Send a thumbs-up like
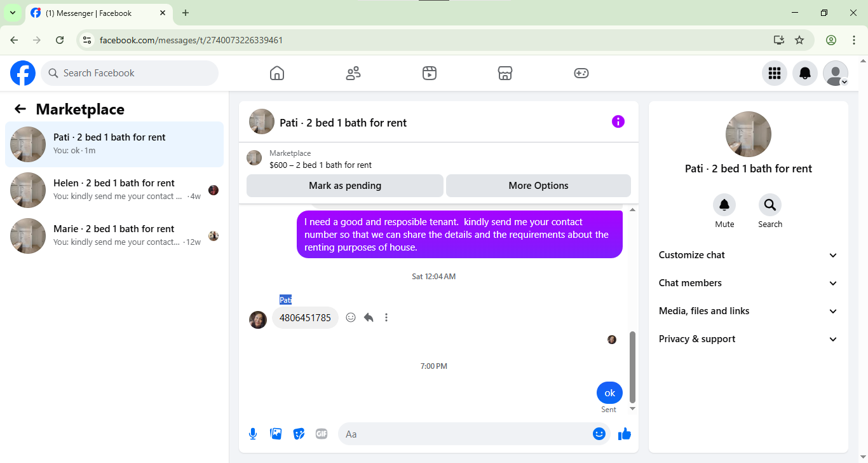Screen dimensions: 868x463 625,434
